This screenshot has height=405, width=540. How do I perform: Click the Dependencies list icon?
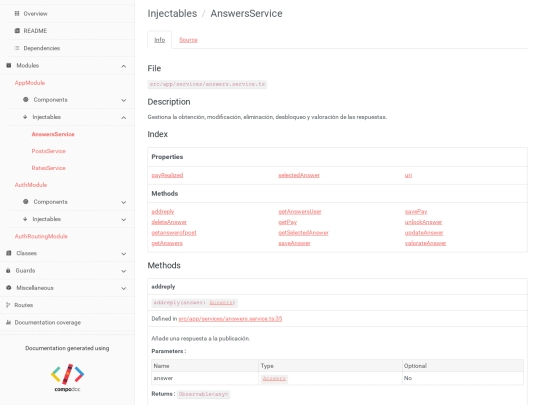coord(17,48)
